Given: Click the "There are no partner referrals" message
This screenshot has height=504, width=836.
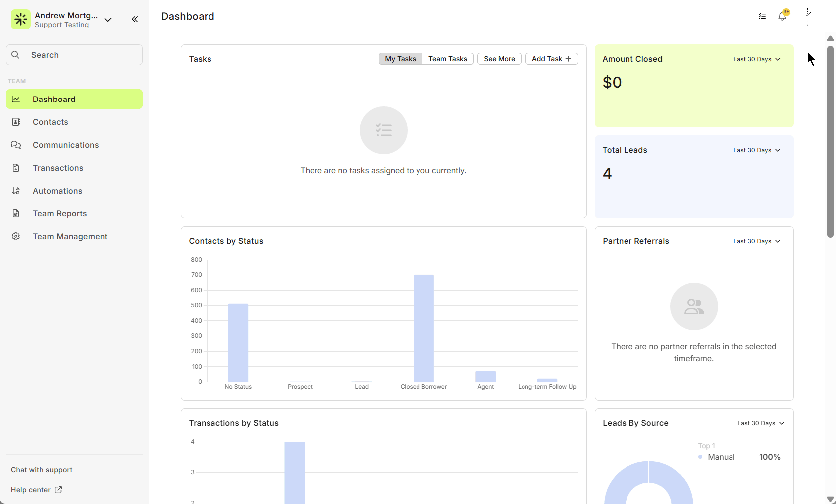Looking at the screenshot, I should point(694,352).
